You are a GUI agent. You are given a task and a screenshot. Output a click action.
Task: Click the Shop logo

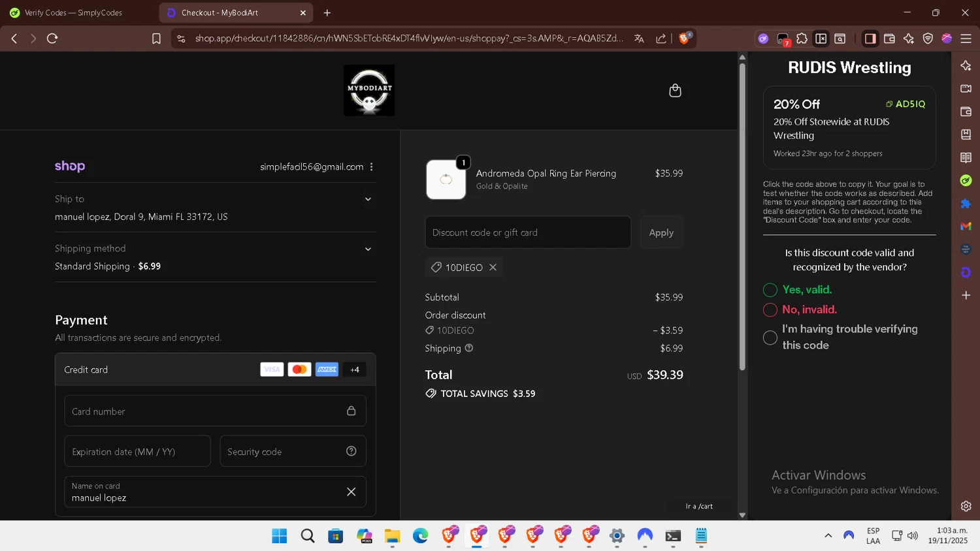coord(70,166)
